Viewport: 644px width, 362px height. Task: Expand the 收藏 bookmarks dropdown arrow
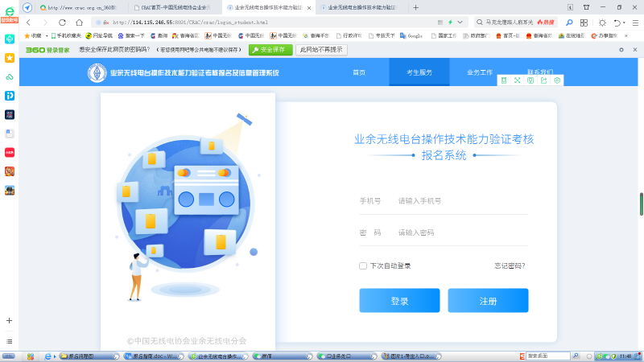click(x=47, y=36)
